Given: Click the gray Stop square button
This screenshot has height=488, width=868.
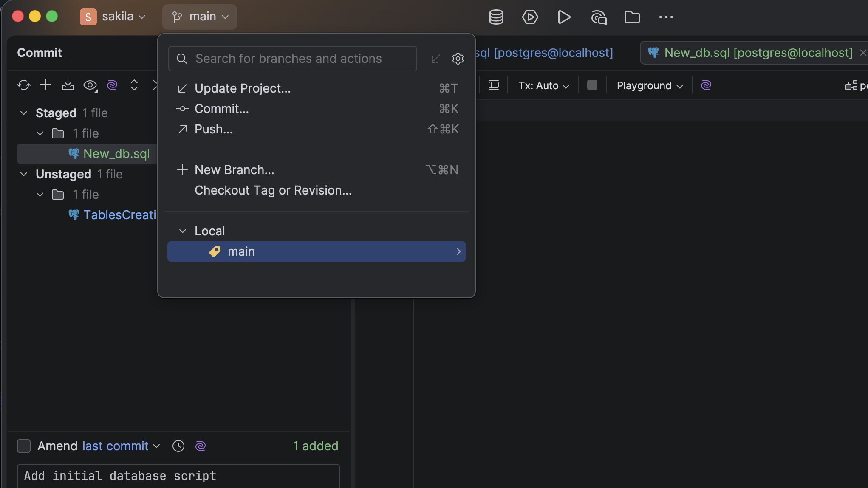Looking at the screenshot, I should click(592, 85).
